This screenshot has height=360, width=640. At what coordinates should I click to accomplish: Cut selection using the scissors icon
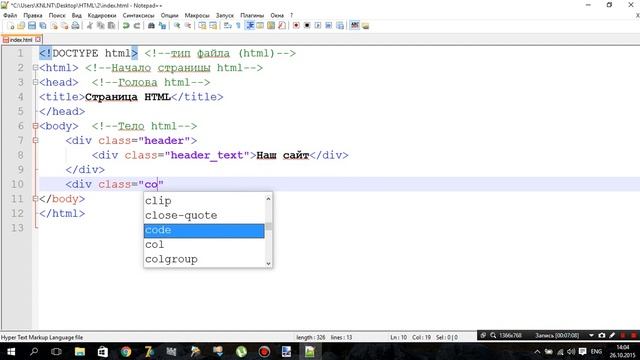tap(89, 26)
